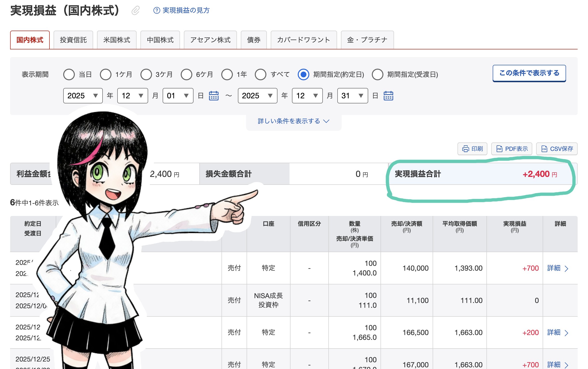588x369 pixels.
Task: Click the PDF表示 button
Action: (512, 149)
